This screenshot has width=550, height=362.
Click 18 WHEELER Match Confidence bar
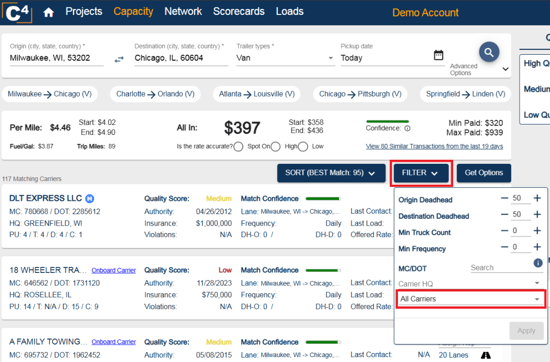pyautogui.click(x=323, y=270)
